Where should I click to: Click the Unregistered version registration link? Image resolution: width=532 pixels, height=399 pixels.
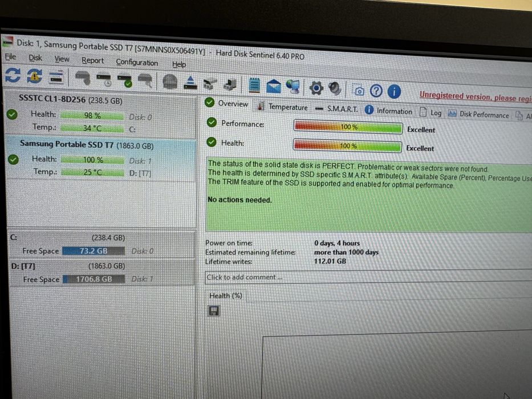pos(476,97)
